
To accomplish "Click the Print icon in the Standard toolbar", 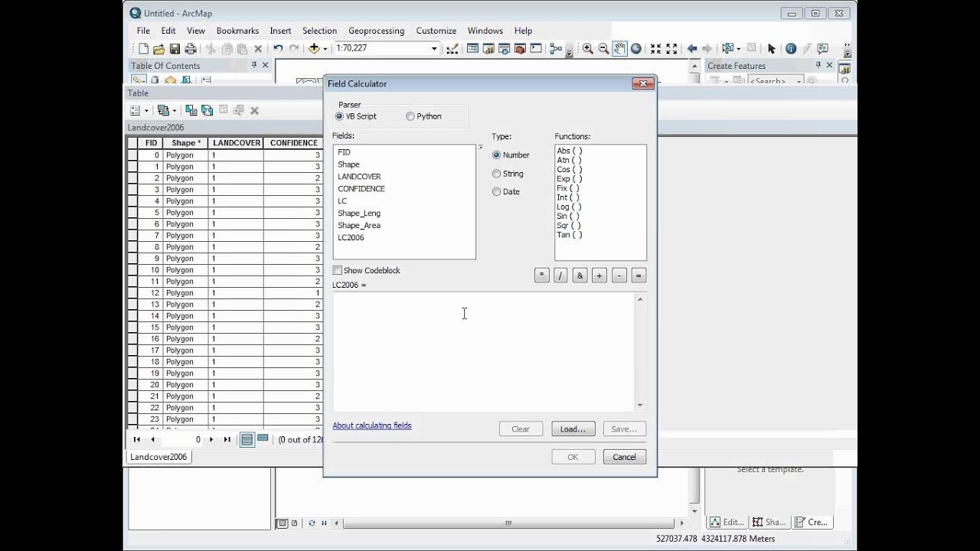I will coord(190,49).
